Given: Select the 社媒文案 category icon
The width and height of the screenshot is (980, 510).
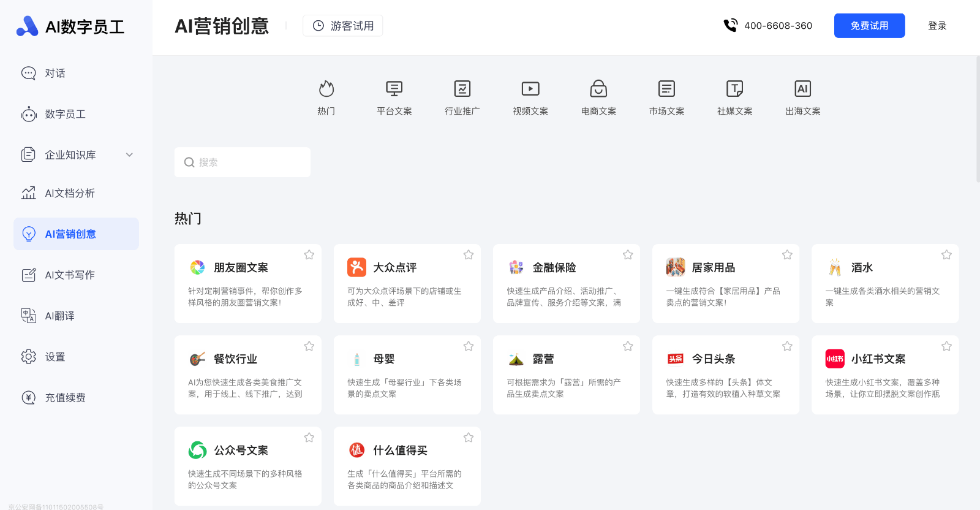Looking at the screenshot, I should point(734,89).
